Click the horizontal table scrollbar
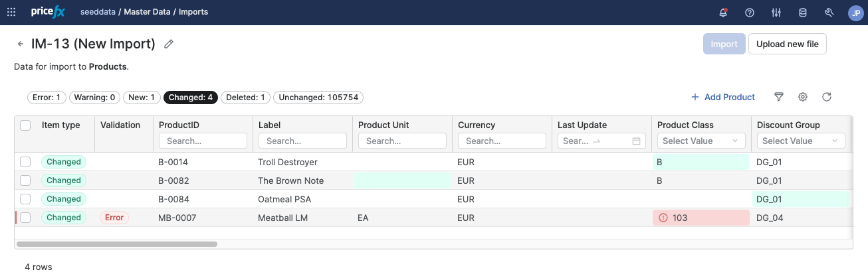 [x=117, y=244]
